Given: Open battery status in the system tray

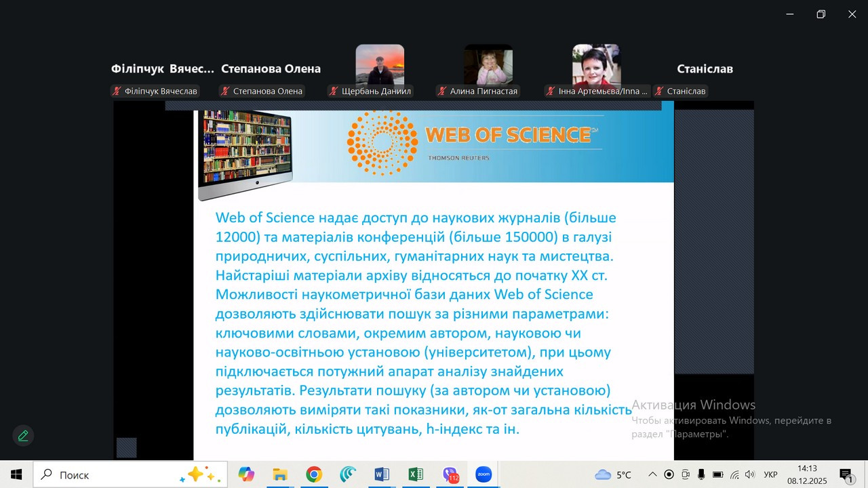Looking at the screenshot, I should tap(717, 474).
